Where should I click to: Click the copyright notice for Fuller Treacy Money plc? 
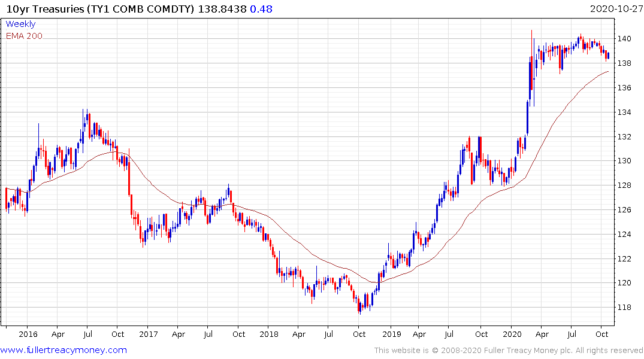click(x=509, y=351)
